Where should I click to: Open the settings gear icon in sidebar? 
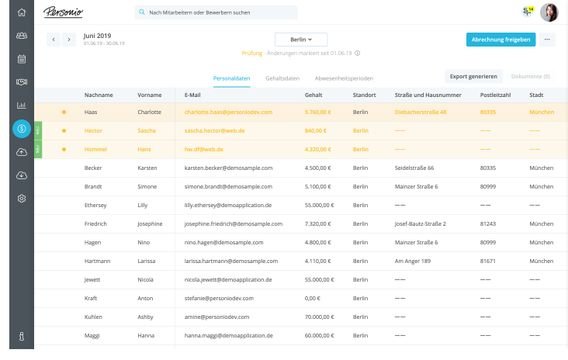(22, 198)
